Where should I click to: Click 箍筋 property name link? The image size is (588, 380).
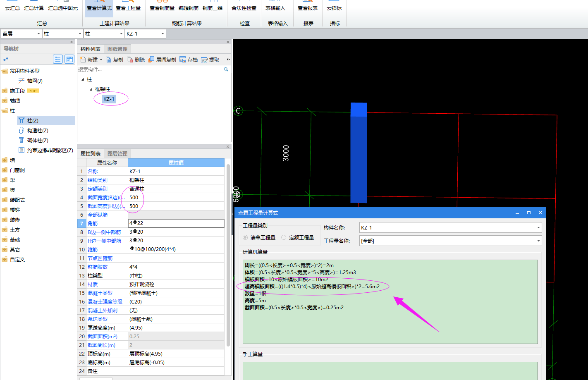pos(93,250)
